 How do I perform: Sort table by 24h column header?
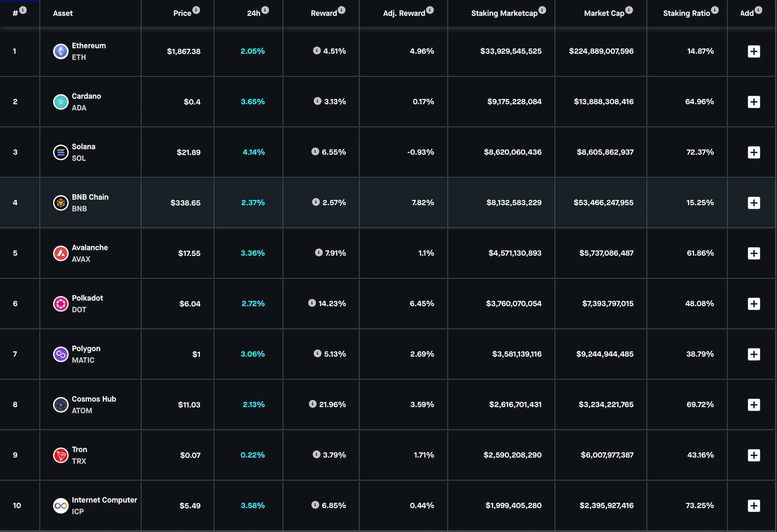[x=253, y=13]
